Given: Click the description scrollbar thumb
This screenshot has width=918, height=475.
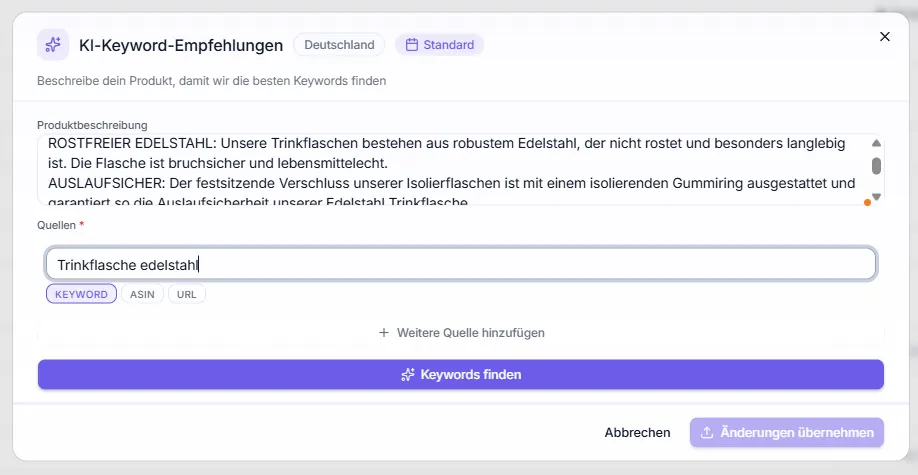Looking at the screenshot, I should click(x=876, y=166).
